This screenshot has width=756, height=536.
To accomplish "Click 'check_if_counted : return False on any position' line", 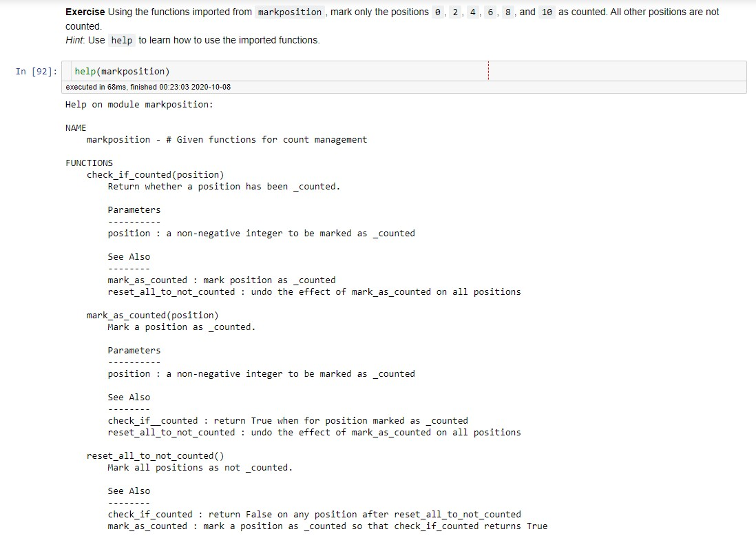I will pos(315,514).
